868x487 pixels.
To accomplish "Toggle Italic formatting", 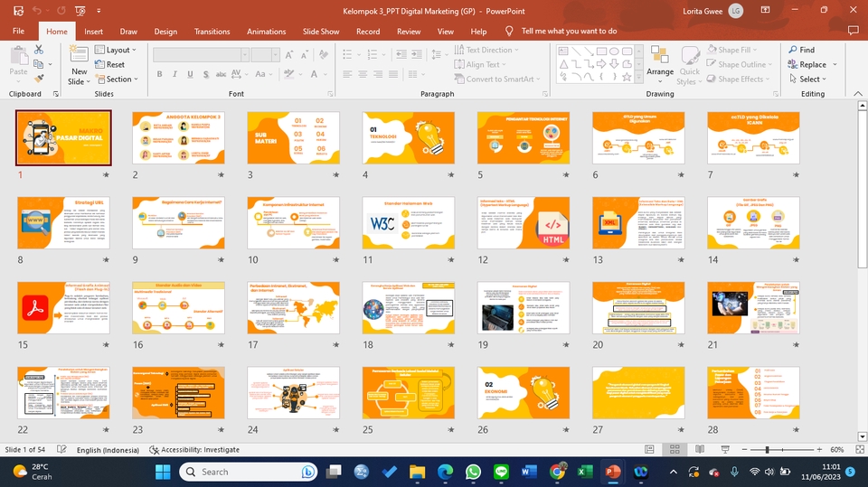I will point(175,74).
